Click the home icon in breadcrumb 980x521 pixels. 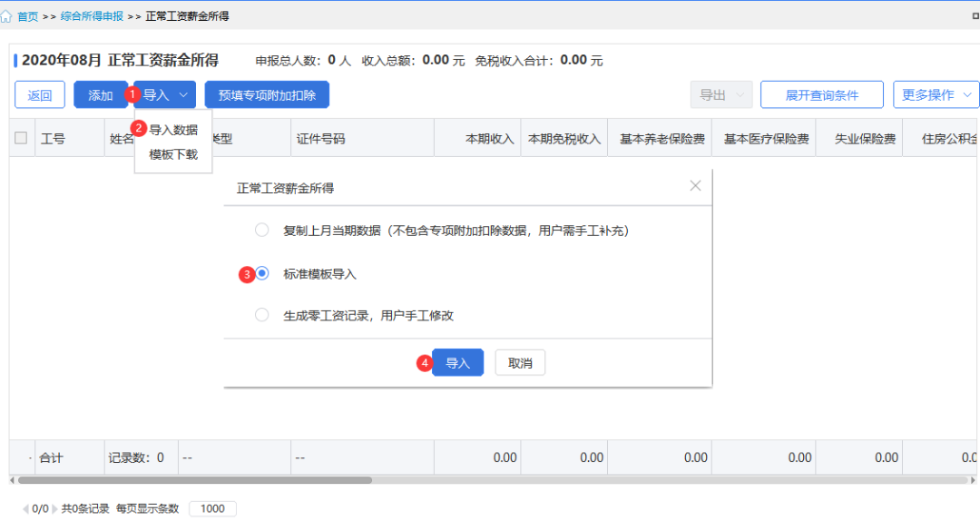(x=6, y=16)
